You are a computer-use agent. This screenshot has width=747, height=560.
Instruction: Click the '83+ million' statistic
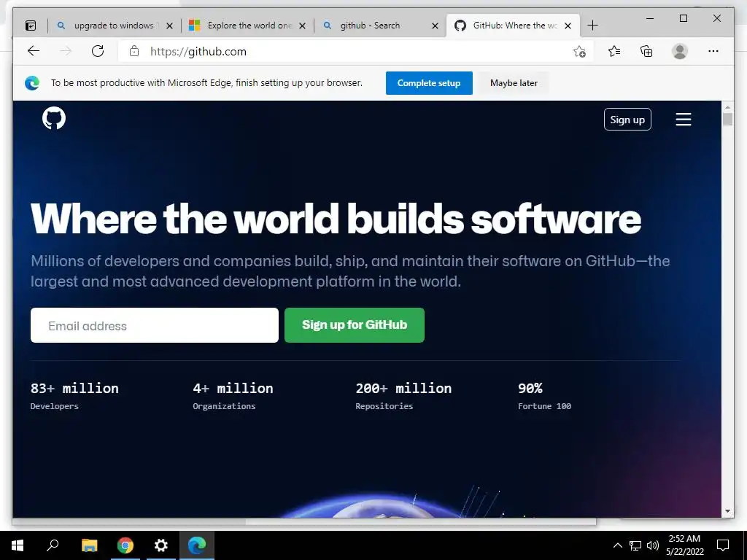click(x=74, y=388)
